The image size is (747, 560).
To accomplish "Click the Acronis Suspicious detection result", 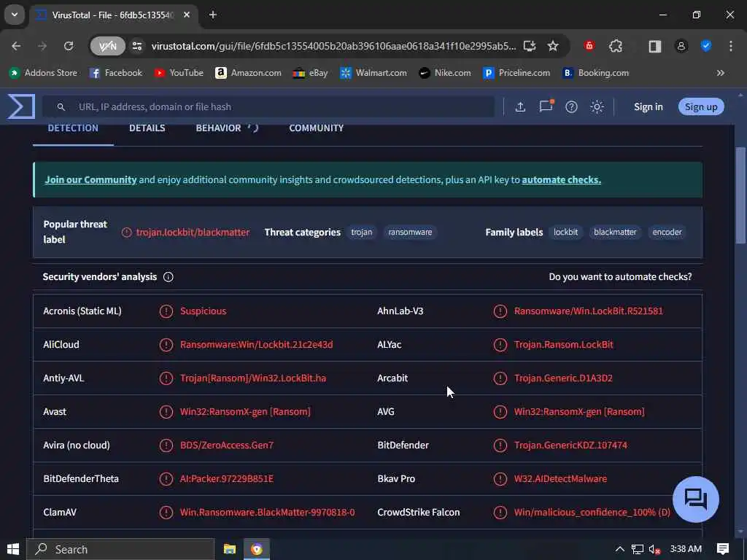I will tap(203, 311).
